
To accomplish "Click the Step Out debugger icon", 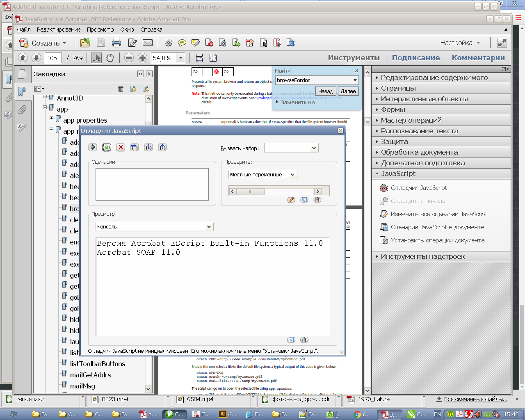I will point(162,147).
